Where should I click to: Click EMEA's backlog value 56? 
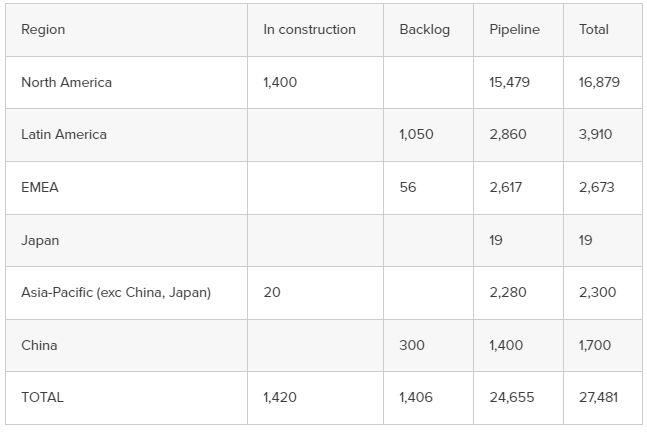pyautogui.click(x=408, y=187)
